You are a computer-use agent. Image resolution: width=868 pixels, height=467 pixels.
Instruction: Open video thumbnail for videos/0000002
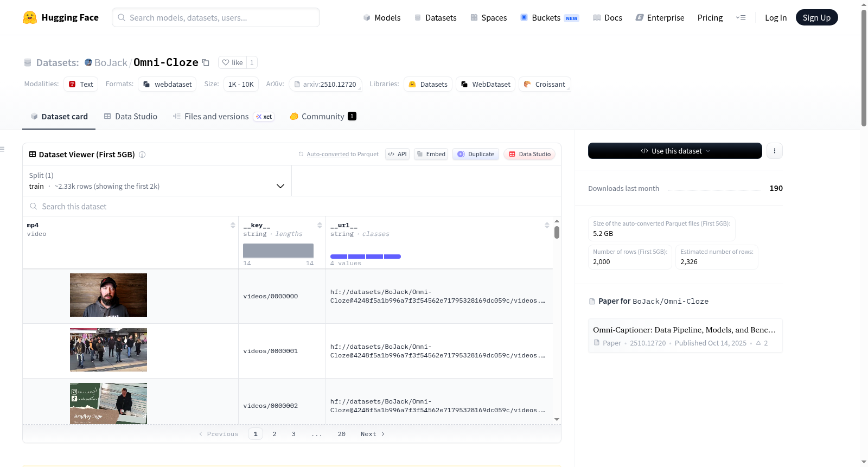pyautogui.click(x=108, y=403)
